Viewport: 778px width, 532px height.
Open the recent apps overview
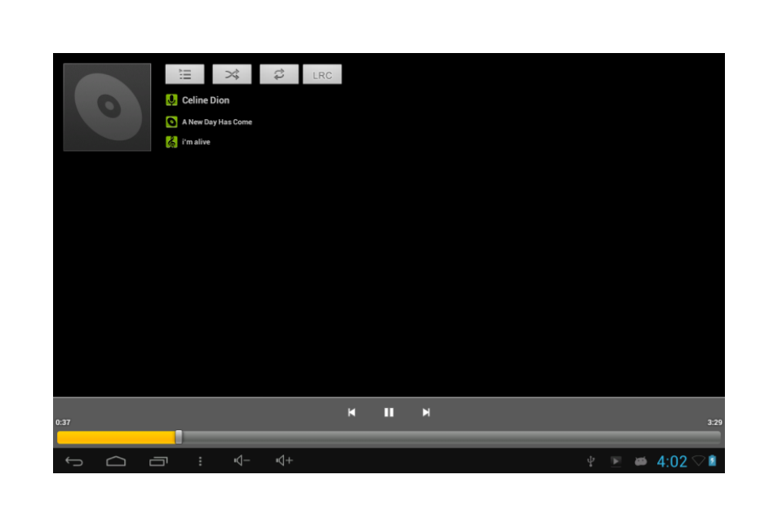(158, 461)
